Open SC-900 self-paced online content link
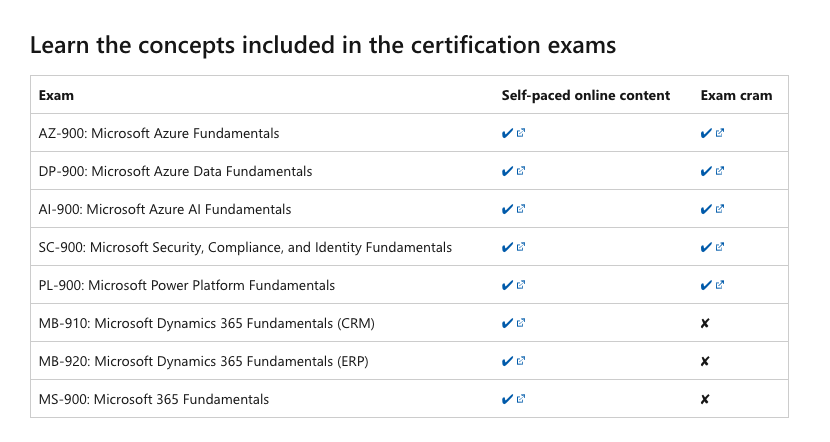This screenshot has width=830, height=442. click(x=513, y=247)
